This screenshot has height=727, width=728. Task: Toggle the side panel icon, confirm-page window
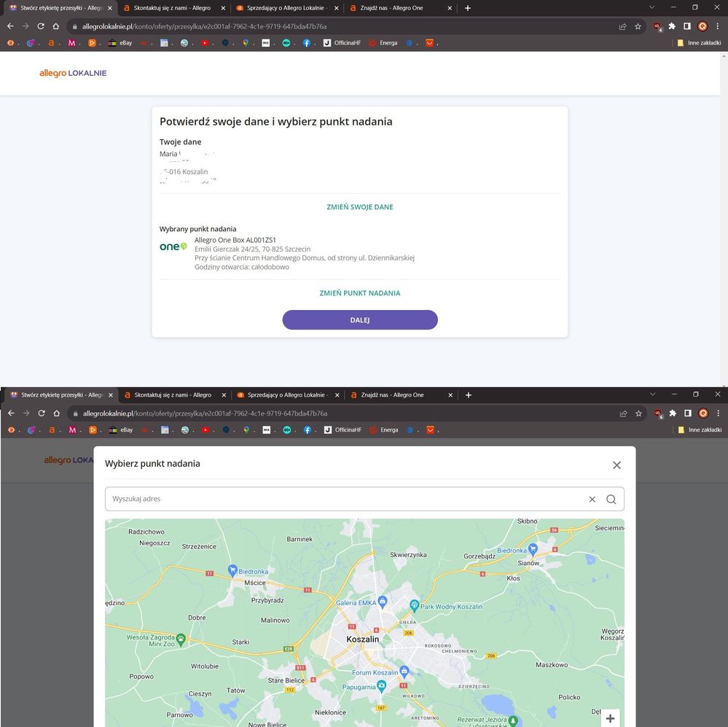(x=687, y=26)
